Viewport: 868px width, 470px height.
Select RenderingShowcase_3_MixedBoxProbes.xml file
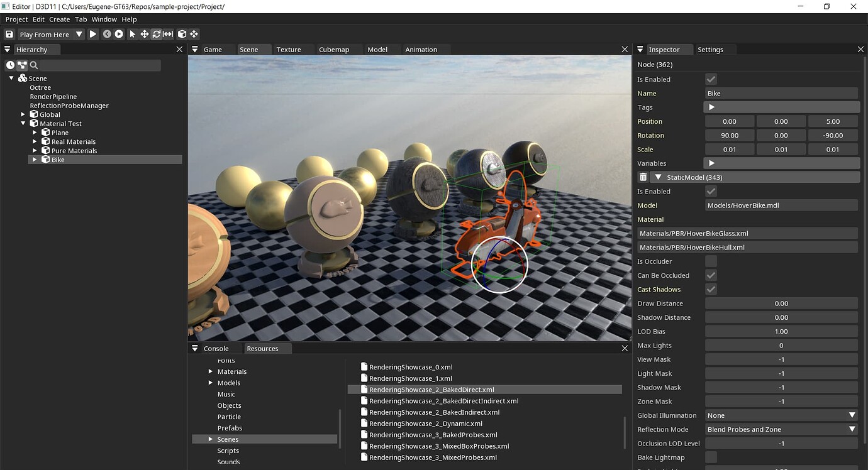[x=439, y=446]
